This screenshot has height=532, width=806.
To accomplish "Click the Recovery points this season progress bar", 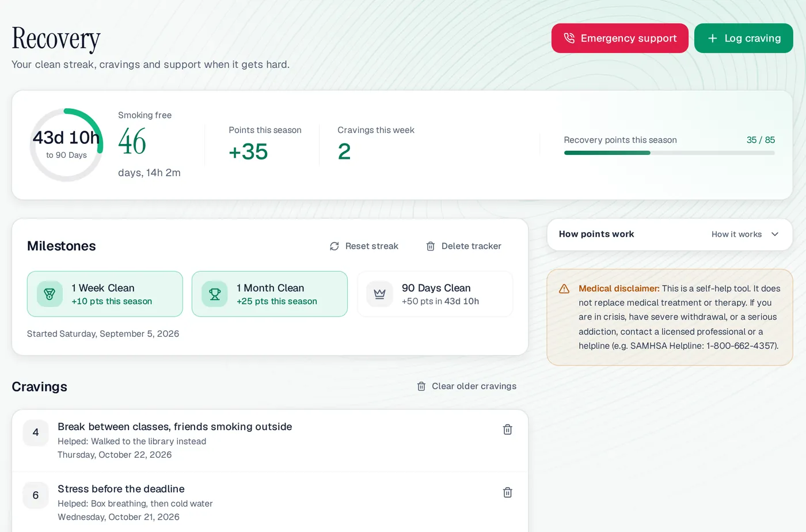I will point(669,153).
